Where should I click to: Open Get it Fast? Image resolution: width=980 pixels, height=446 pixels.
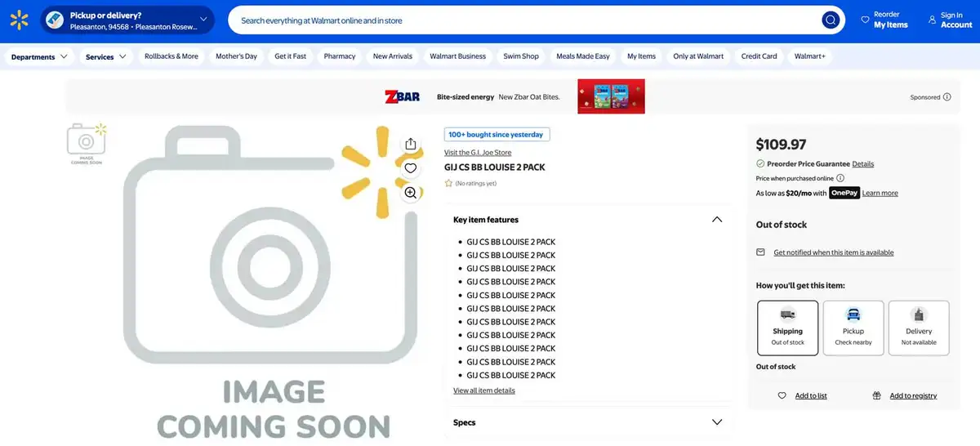(x=291, y=56)
